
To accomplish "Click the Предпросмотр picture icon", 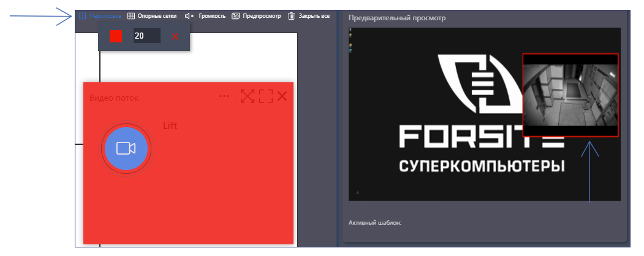I will [235, 16].
